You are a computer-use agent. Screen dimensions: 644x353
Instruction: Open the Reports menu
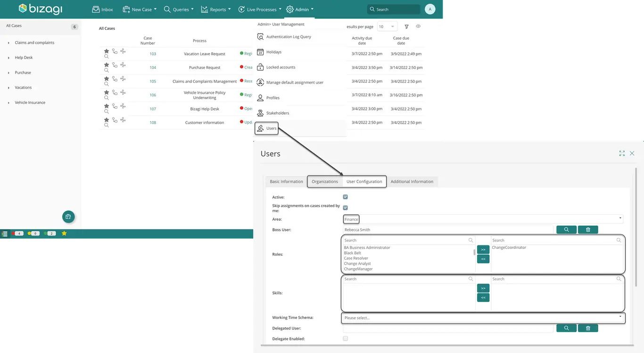point(216,9)
